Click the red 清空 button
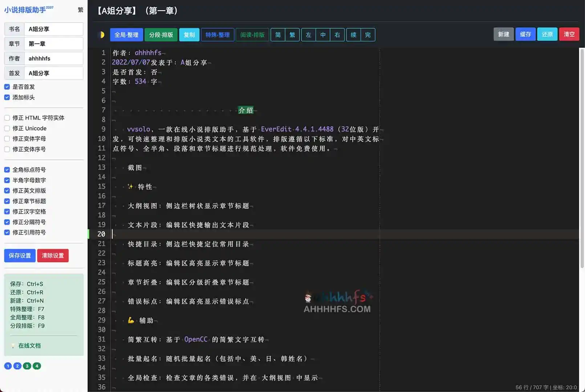The image size is (585, 392). coord(569,34)
